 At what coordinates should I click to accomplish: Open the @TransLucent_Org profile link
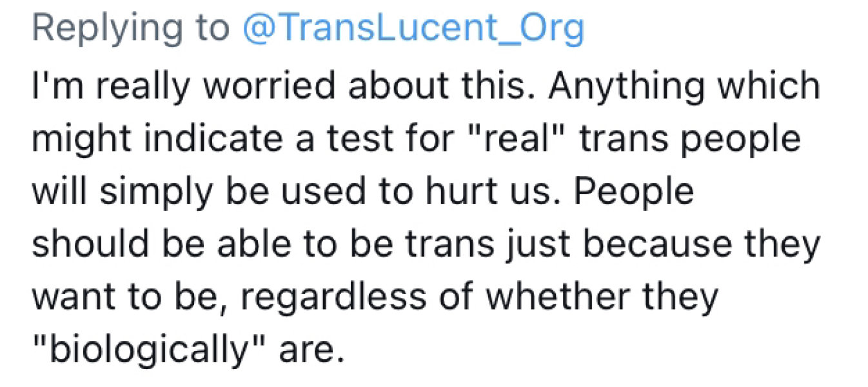pyautogui.click(x=413, y=28)
